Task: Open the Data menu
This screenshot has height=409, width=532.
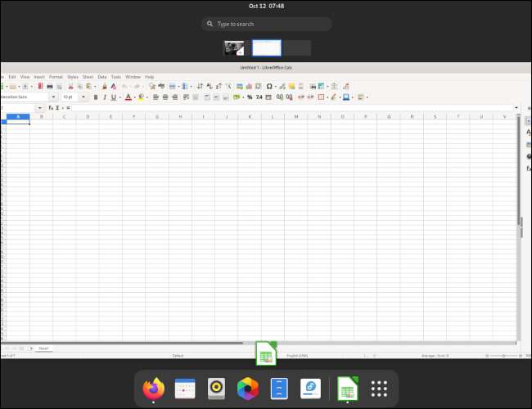Action: tap(102, 77)
